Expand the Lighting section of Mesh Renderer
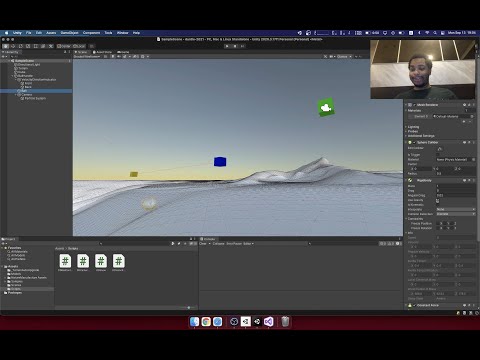The width and height of the screenshot is (480, 360). tap(413, 127)
